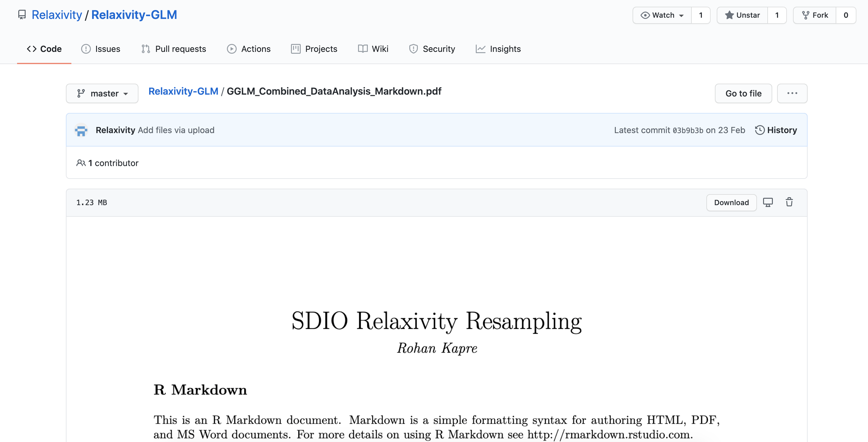The image size is (868, 442).
Task: Click the trash icon to delete file
Action: 789,202
